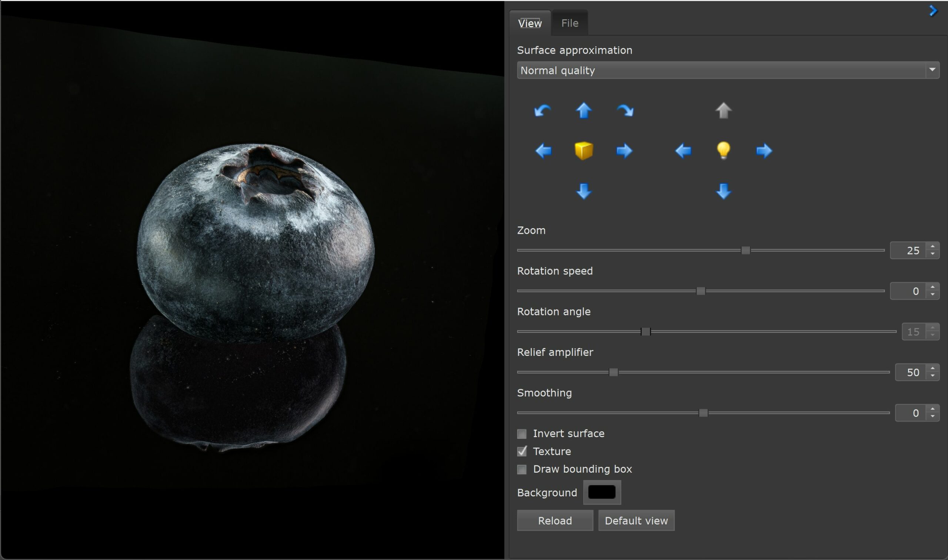Click the rotate counter-clockwise curved arrow
The width and height of the screenshot is (948, 560).
543,111
